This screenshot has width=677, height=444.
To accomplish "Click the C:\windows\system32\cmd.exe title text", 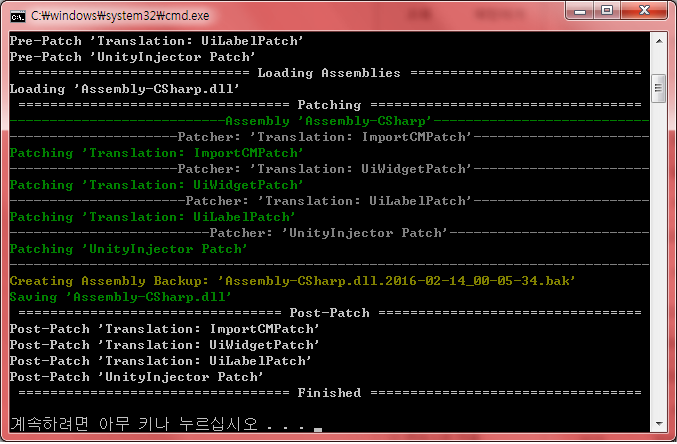I will coord(120,16).
